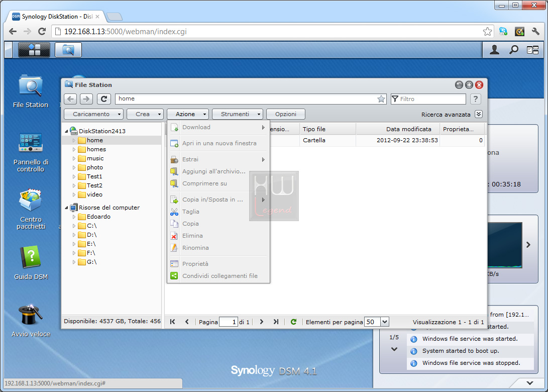Screen dimensions: 548x392
Task: Open Pannello di controllo desktop icon
Action: point(31,152)
